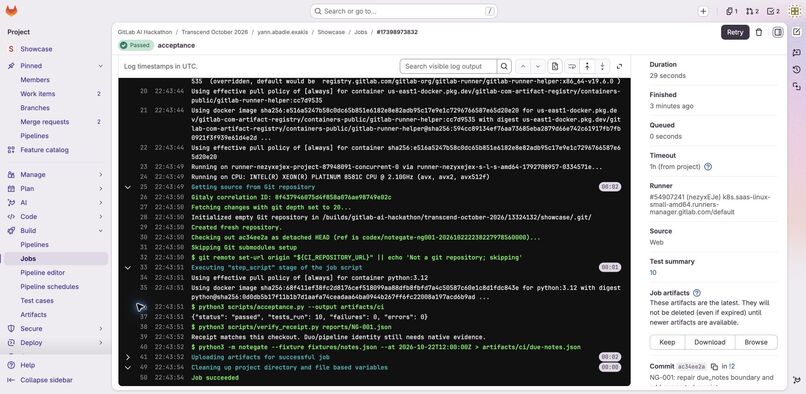Download the job artifacts
Viewport: 806px width, 394px height.
point(710,342)
